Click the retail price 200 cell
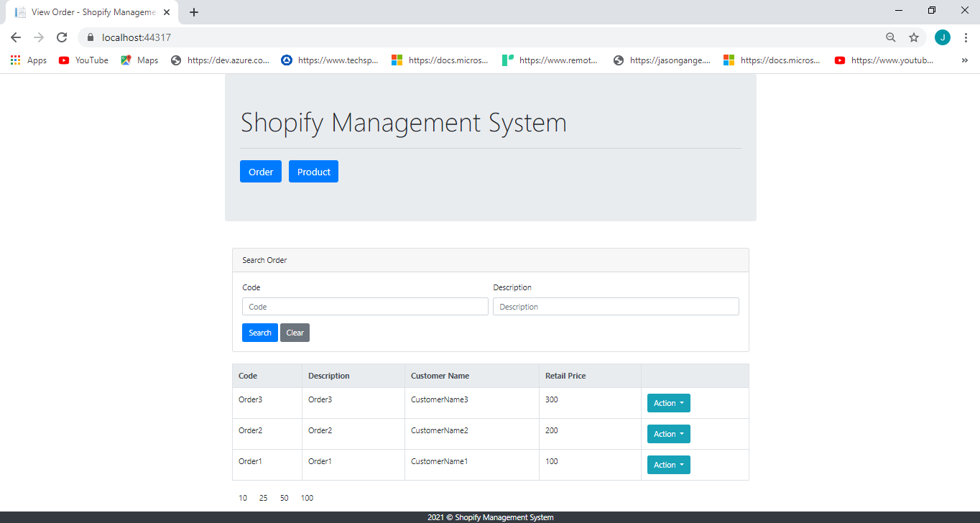This screenshot has height=523, width=980. [590, 434]
